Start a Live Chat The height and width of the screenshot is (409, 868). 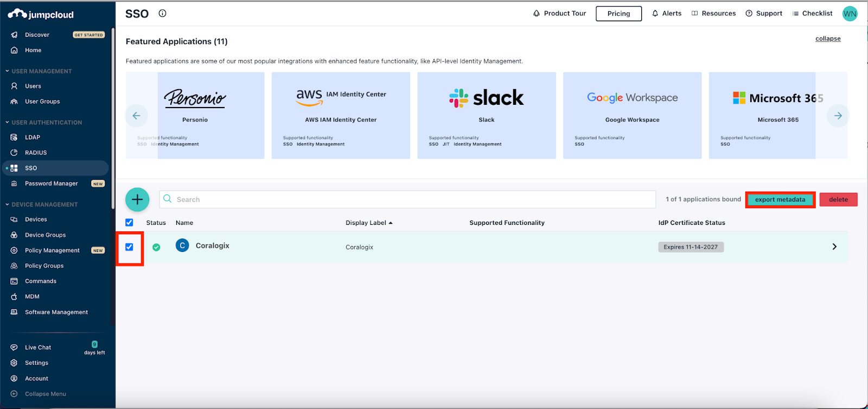(38, 348)
